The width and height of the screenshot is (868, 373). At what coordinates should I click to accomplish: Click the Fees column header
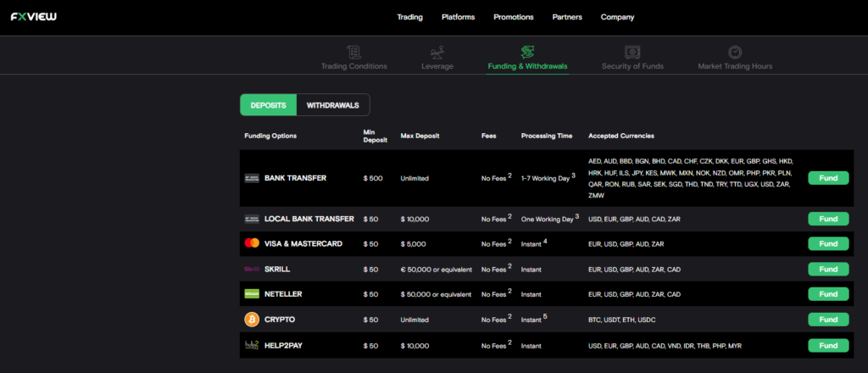tap(489, 136)
